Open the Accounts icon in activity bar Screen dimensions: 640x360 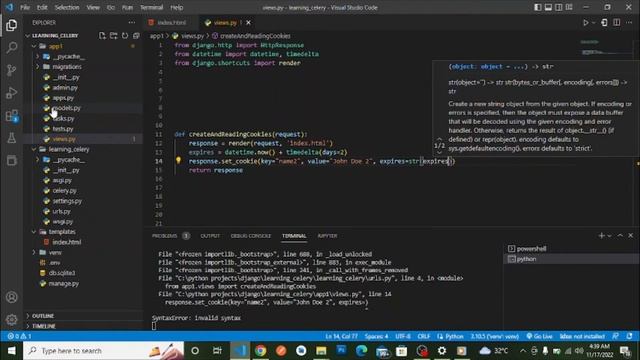point(11,297)
